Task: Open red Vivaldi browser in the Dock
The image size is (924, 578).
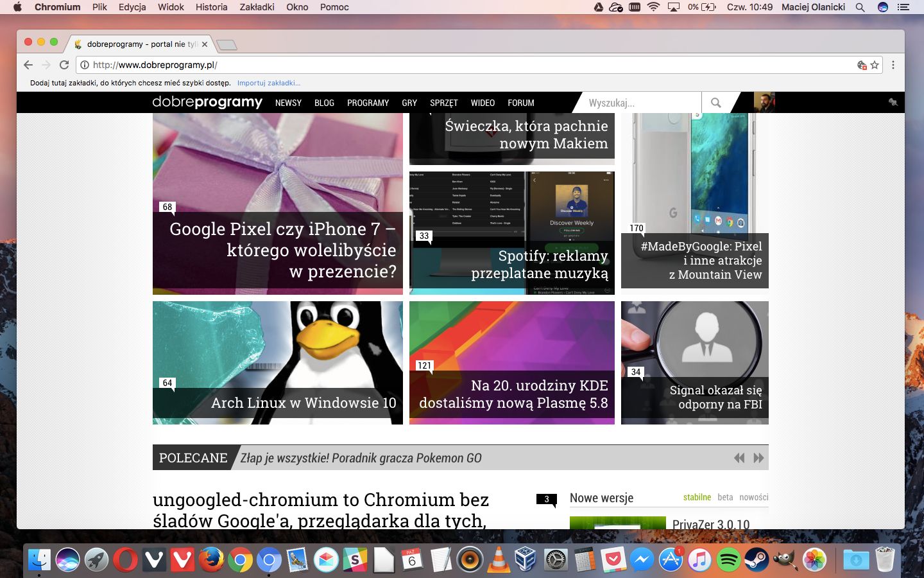Action: tap(182, 560)
